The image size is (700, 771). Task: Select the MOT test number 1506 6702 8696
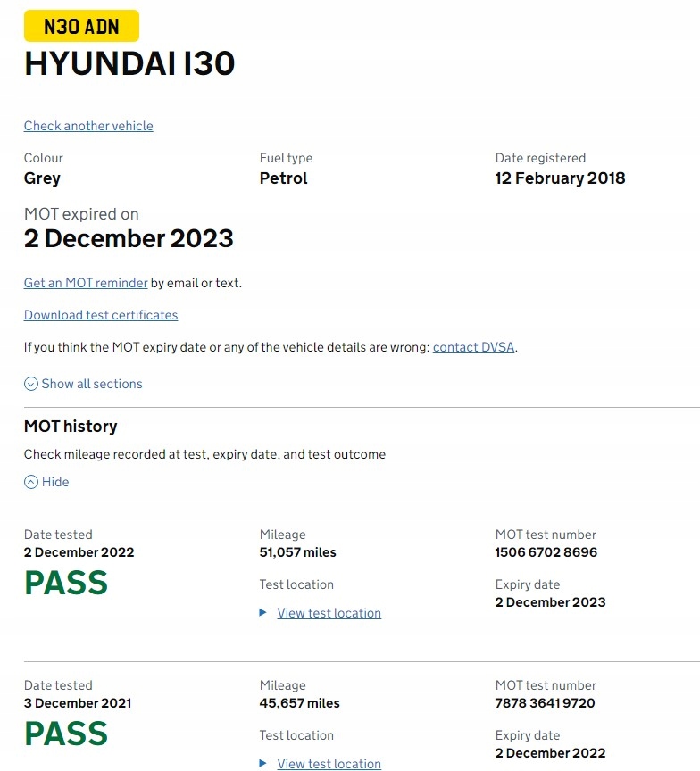(546, 552)
